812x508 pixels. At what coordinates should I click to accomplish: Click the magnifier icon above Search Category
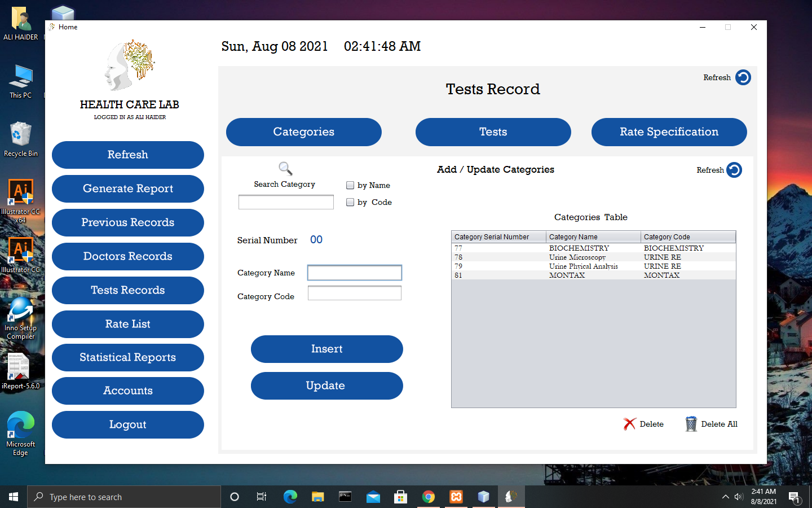tap(285, 168)
